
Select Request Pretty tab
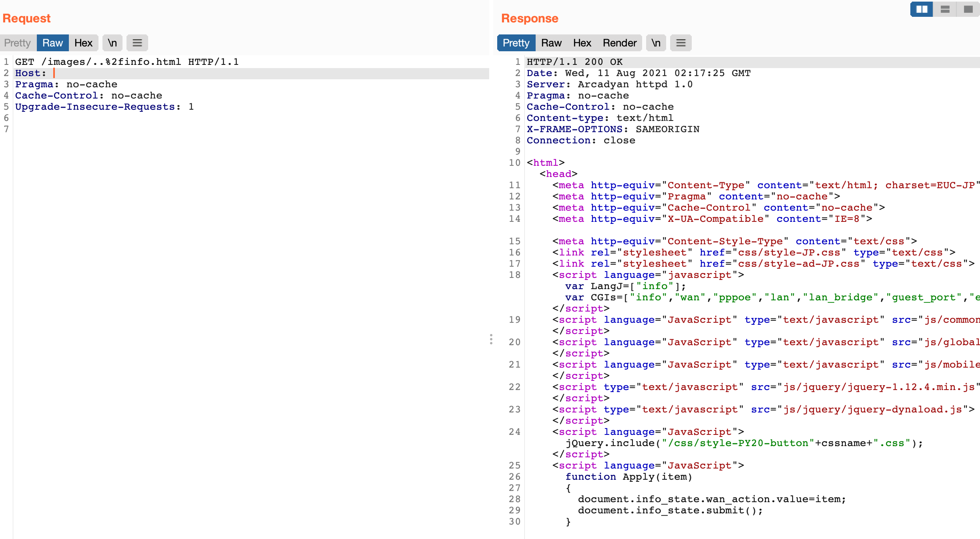pyautogui.click(x=18, y=43)
